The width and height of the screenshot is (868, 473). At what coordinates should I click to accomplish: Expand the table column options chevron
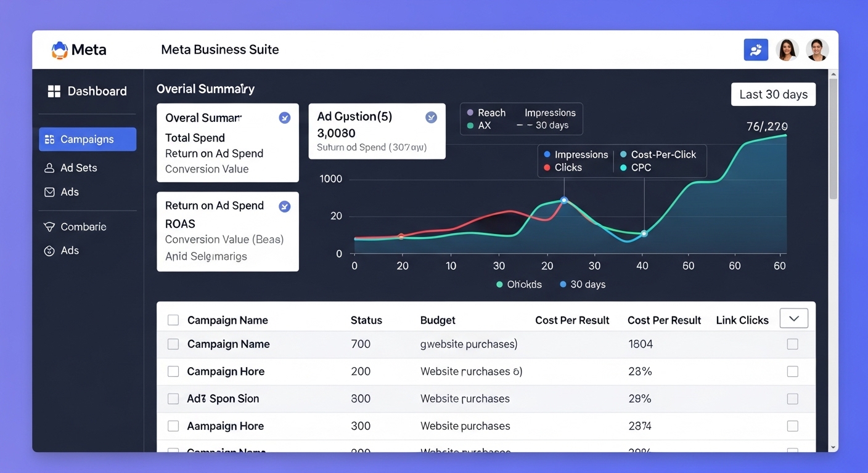tap(794, 318)
